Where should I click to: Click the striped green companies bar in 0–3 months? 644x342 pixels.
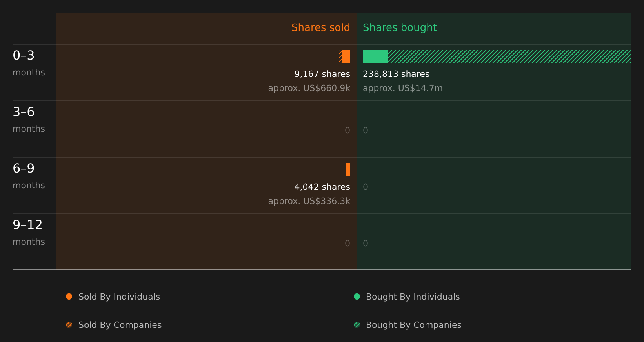[x=509, y=56]
